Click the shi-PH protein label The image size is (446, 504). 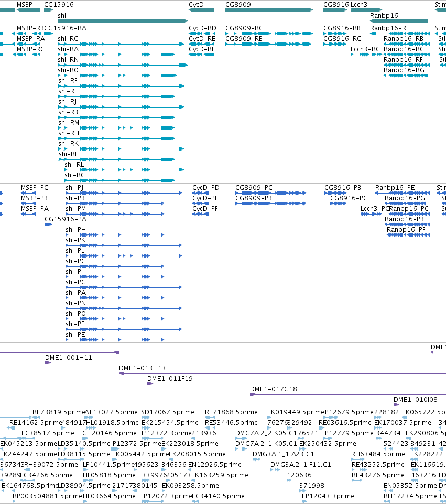pyautogui.click(x=76, y=230)
